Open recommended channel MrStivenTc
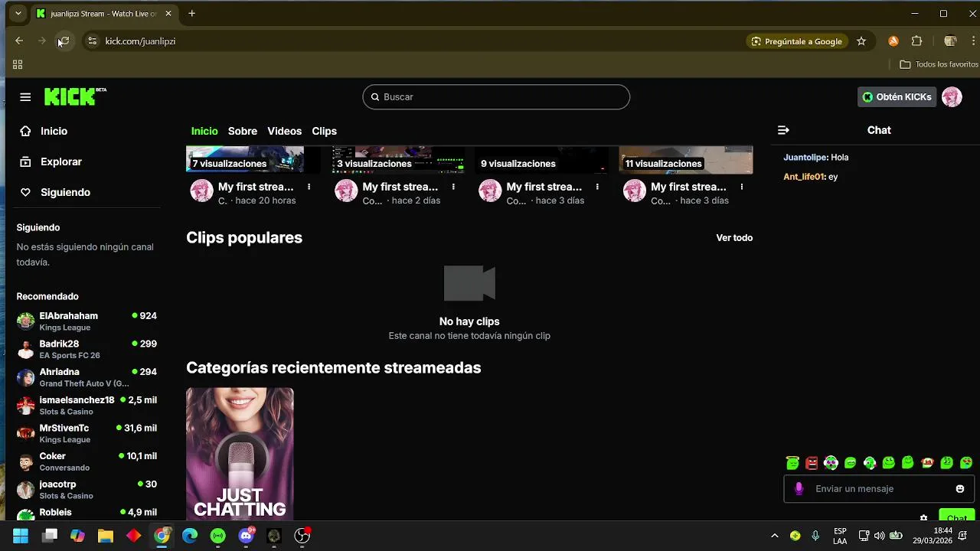Screen dimensions: 980x551 click(87, 433)
